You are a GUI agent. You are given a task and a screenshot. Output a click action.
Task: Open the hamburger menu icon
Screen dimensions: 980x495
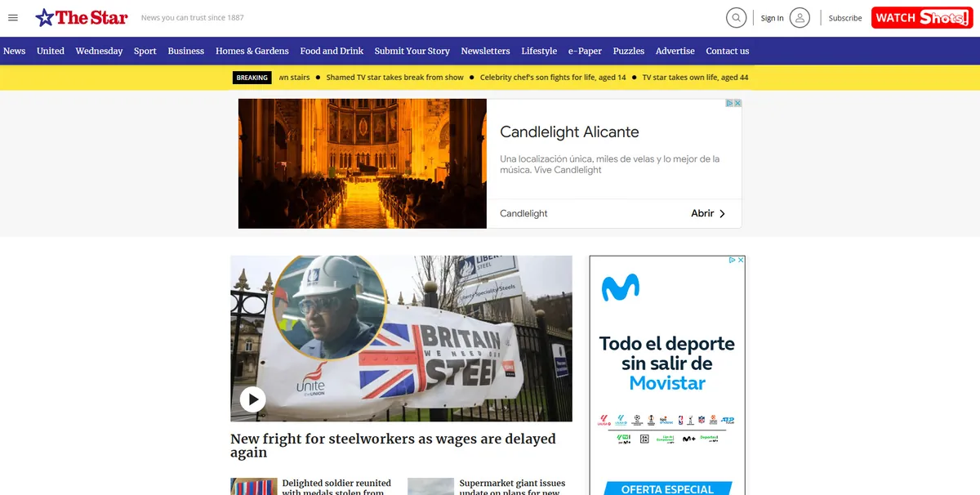point(13,18)
